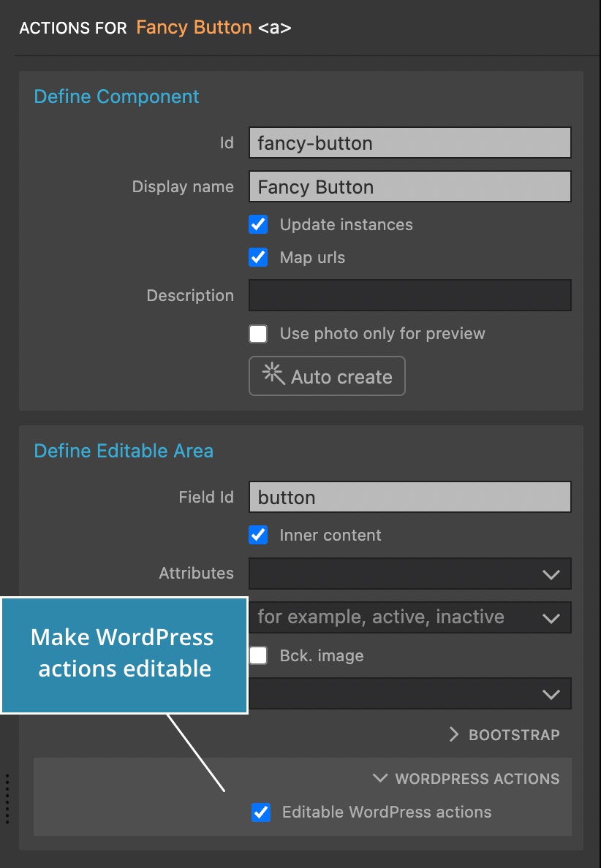This screenshot has width=601, height=868.
Task: Click the Id field containing fancy-button
Action: pos(410,142)
